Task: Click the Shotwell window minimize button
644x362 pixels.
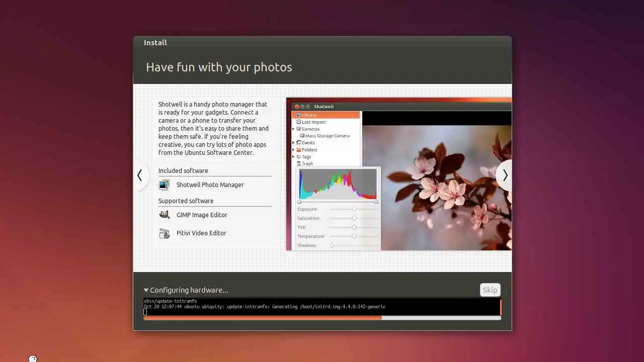Action: click(x=302, y=107)
